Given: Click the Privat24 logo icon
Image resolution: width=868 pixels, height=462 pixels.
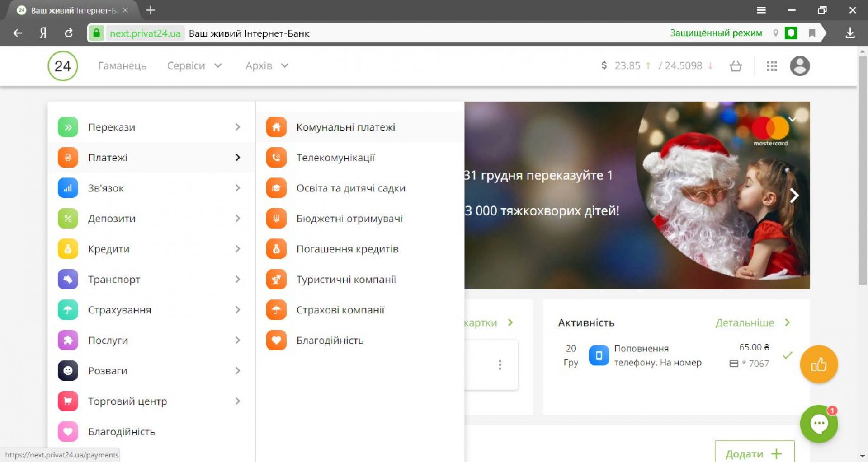Looking at the screenshot, I should [63, 66].
